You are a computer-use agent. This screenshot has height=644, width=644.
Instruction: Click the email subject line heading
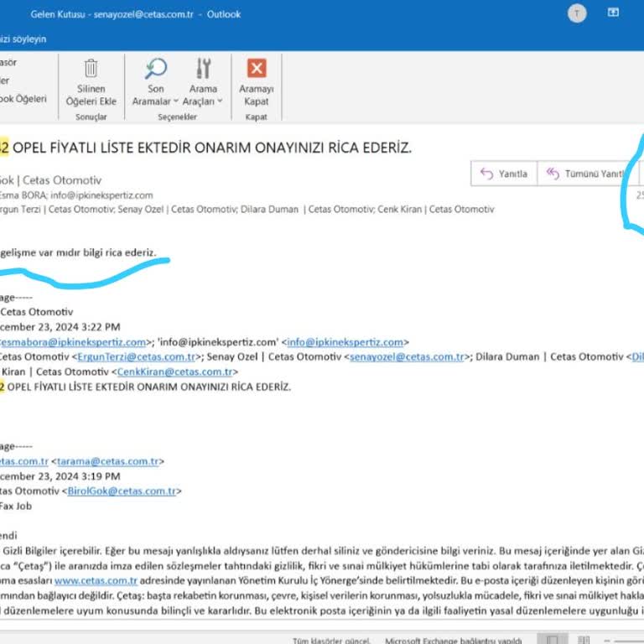[210, 148]
